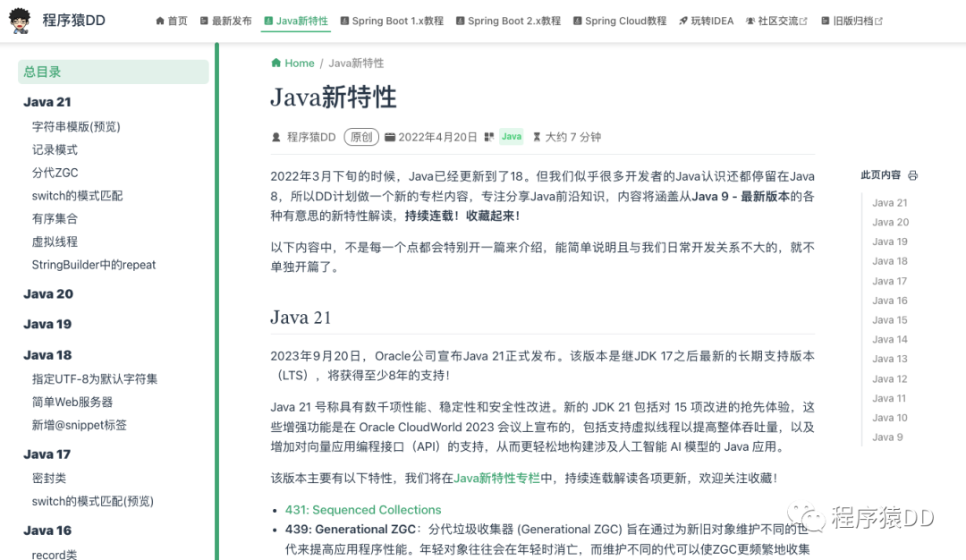Screen dimensions: 966x560
Task: Click the monkey avatar site logo
Action: [21, 20]
